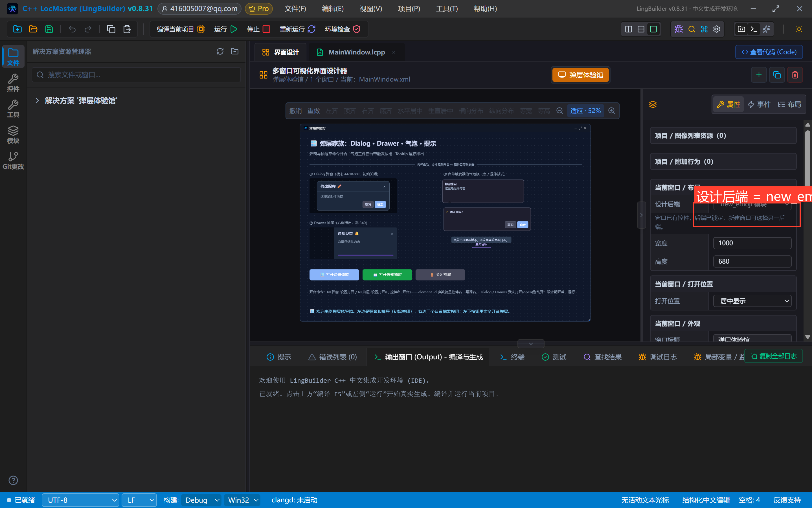The image size is (812, 508).
Task: Click the undo arrow in toolbar
Action: pos(72,29)
